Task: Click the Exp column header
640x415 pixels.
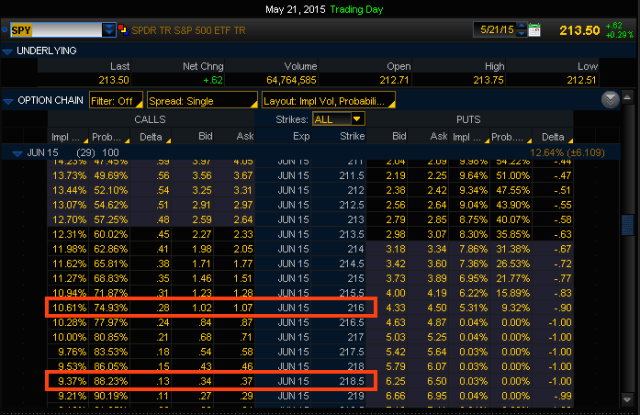Action: pyautogui.click(x=283, y=136)
